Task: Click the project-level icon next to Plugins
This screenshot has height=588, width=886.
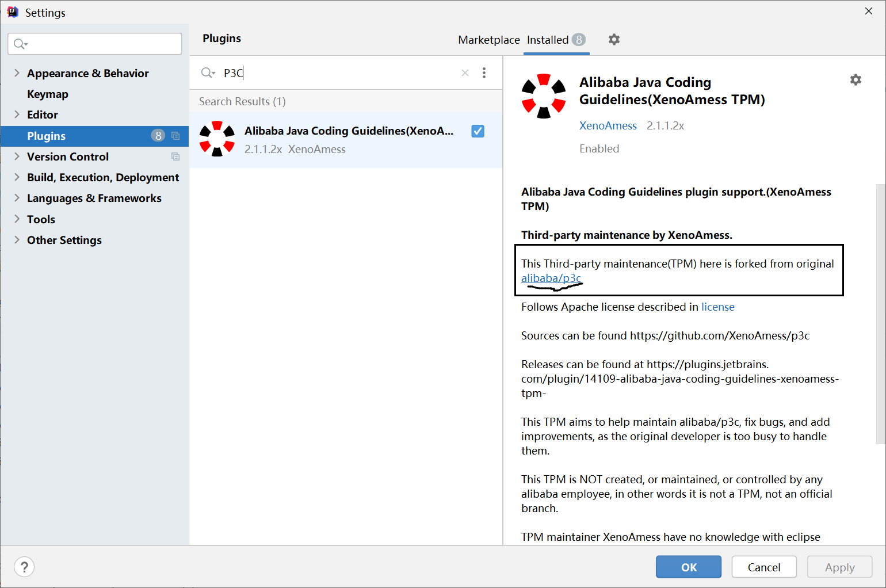Action: coord(175,136)
